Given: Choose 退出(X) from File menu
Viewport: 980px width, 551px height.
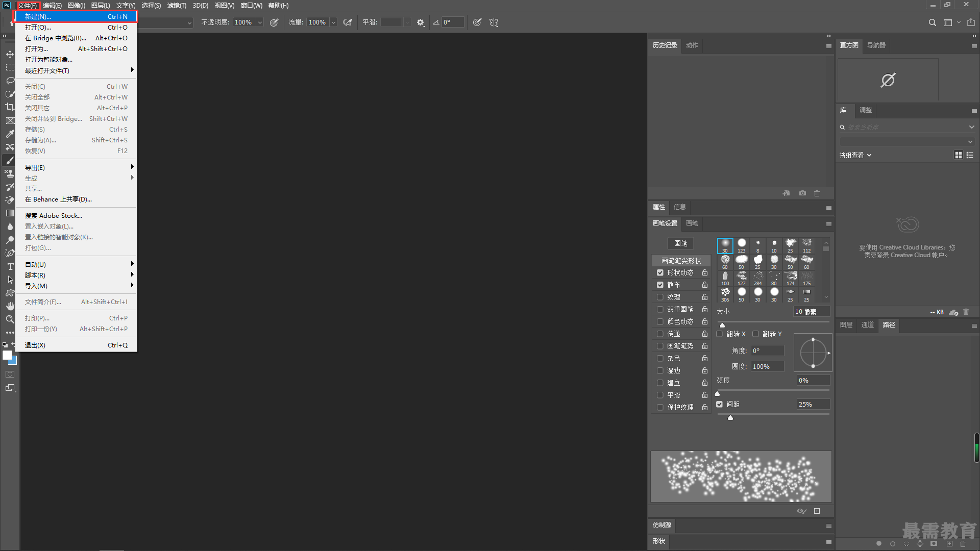Looking at the screenshot, I should [x=76, y=345].
